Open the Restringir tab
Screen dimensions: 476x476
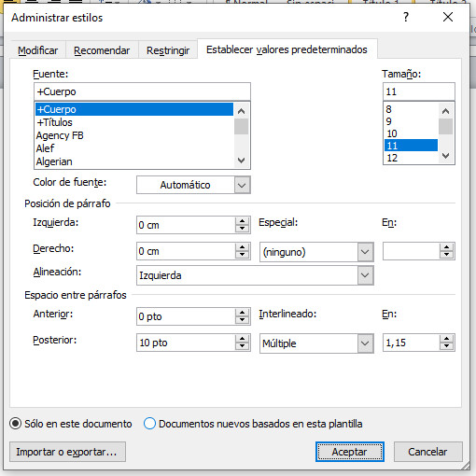point(168,50)
